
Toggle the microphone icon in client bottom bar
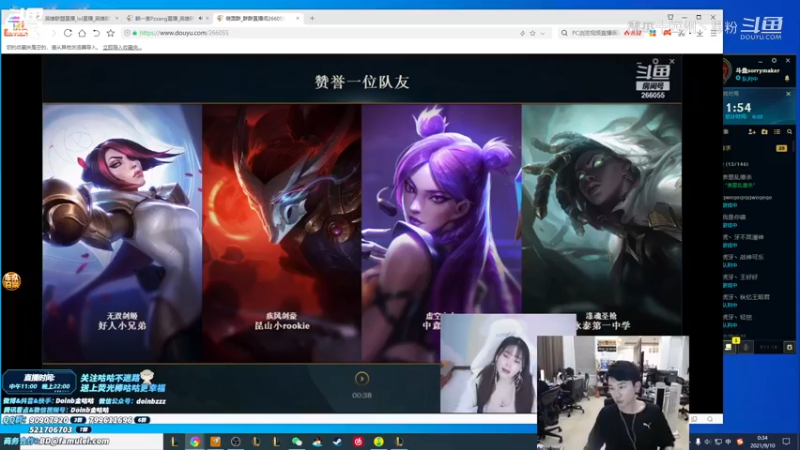click(x=745, y=347)
